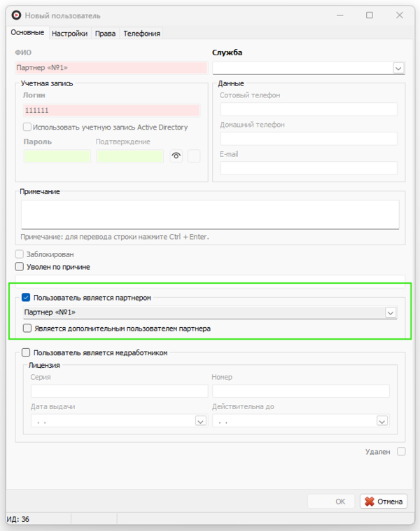Click the red cross icon on Отмена
420x531 pixels.
tap(369, 502)
